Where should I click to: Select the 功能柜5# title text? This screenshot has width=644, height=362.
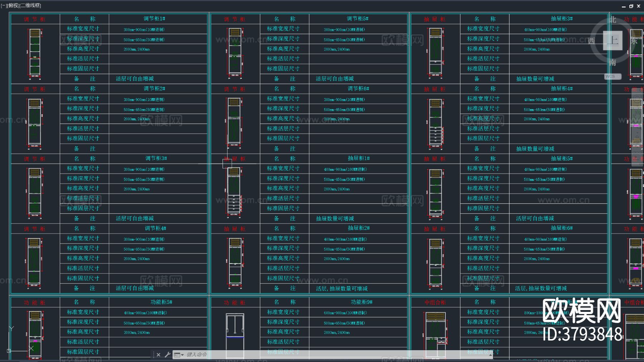161,302
